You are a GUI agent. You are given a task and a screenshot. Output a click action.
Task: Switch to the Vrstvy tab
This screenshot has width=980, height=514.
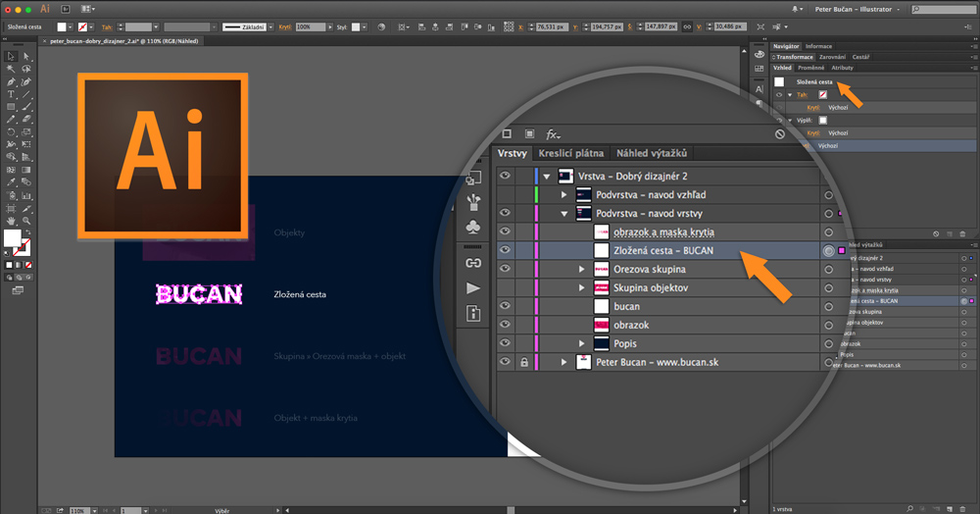tap(513, 153)
